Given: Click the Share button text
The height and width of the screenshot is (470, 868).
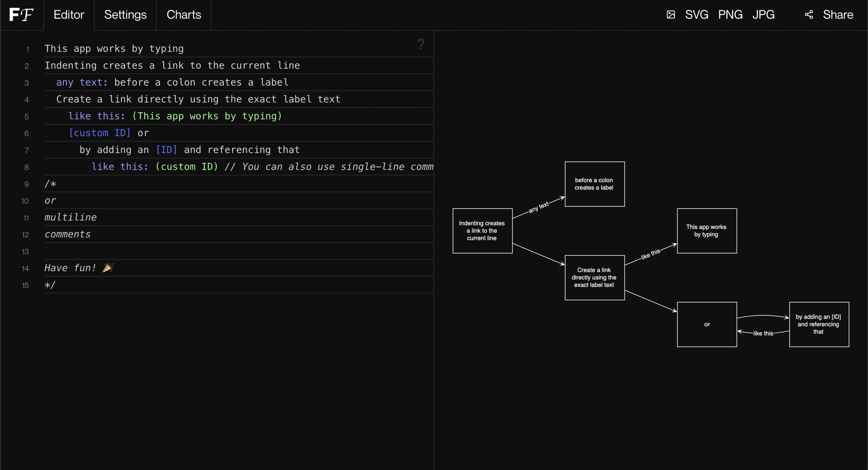Looking at the screenshot, I should tap(838, 15).
